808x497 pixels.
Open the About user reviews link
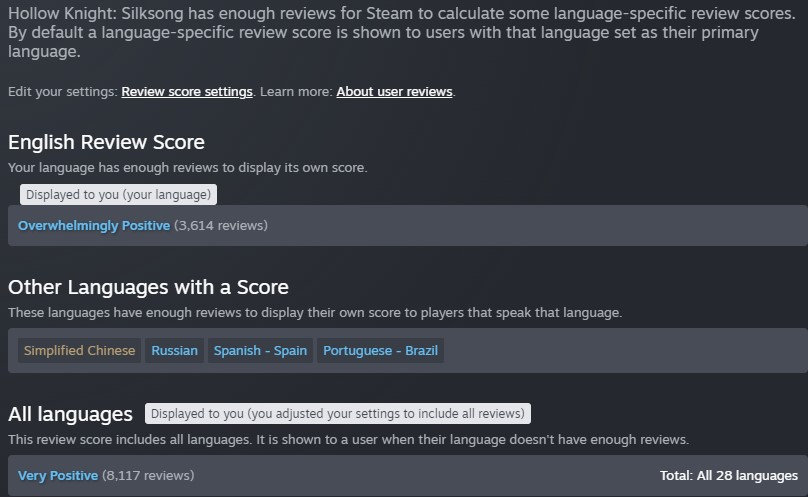[x=394, y=92]
